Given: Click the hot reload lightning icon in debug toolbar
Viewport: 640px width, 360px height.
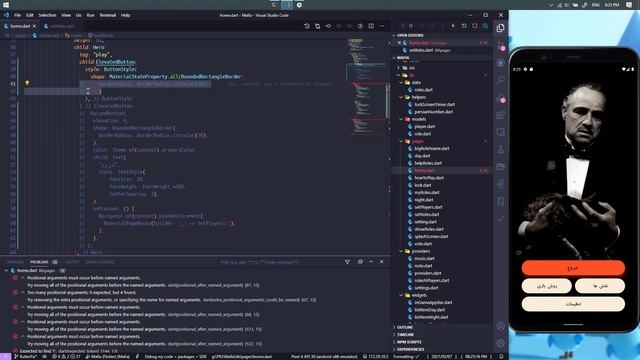Looking at the screenshot, I should [453, 26].
